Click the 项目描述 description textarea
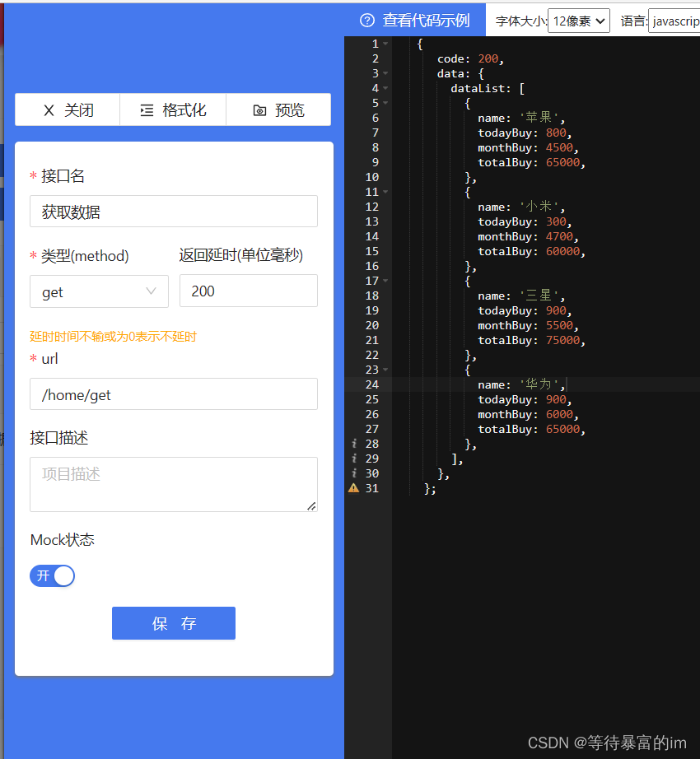The image size is (700, 759). pyautogui.click(x=173, y=484)
